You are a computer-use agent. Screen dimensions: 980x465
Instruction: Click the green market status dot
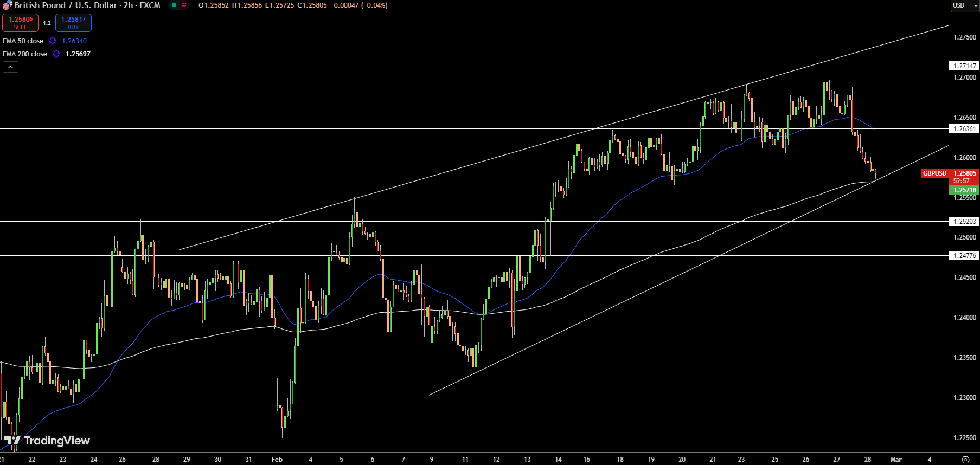pyautogui.click(x=174, y=5)
